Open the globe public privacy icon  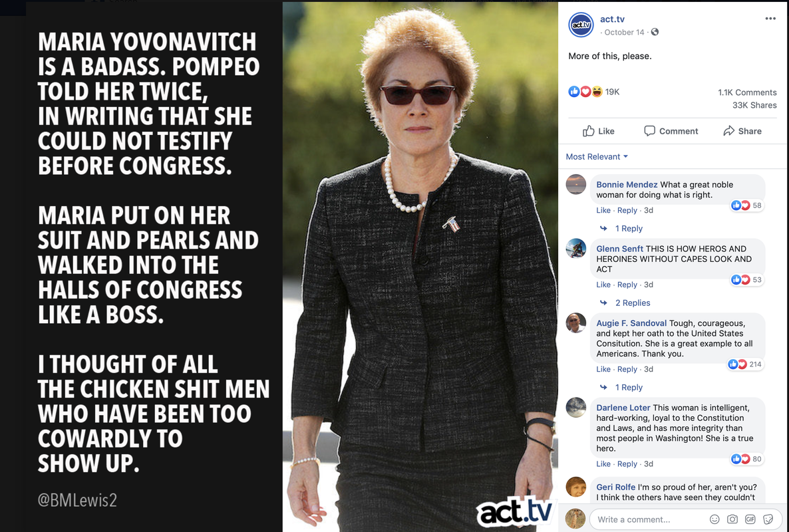[x=655, y=32]
